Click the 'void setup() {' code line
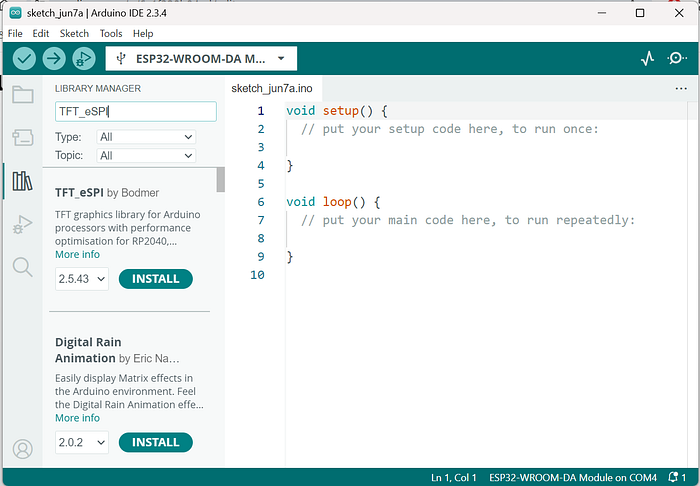The width and height of the screenshot is (700, 486). (337, 111)
